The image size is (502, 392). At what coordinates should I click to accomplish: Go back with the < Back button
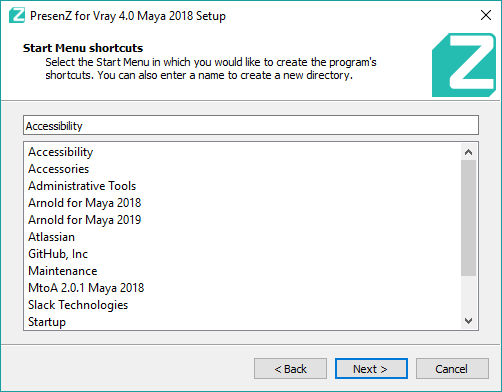290,369
